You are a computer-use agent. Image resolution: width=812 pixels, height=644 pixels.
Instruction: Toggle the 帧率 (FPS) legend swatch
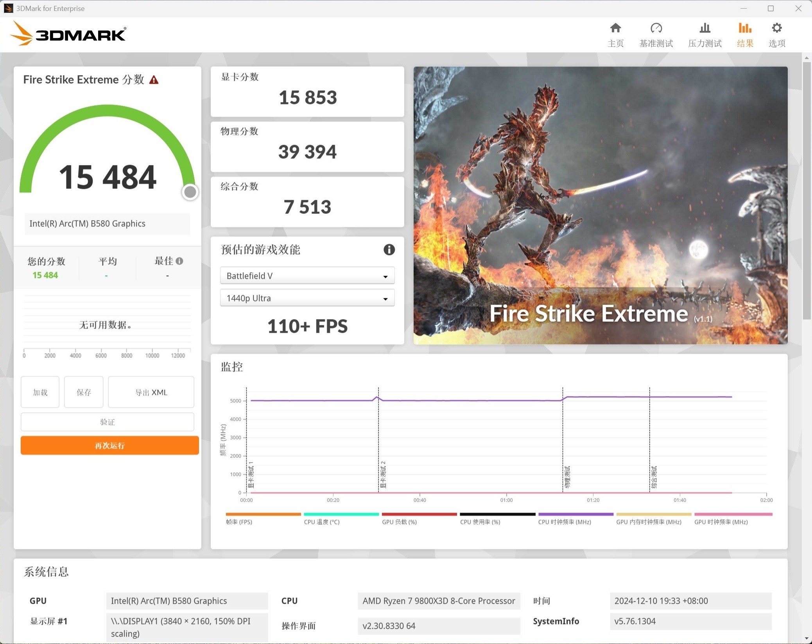[x=263, y=514]
